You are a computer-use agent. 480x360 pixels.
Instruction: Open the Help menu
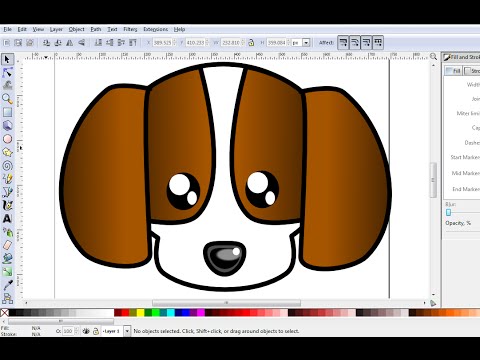[x=179, y=29]
